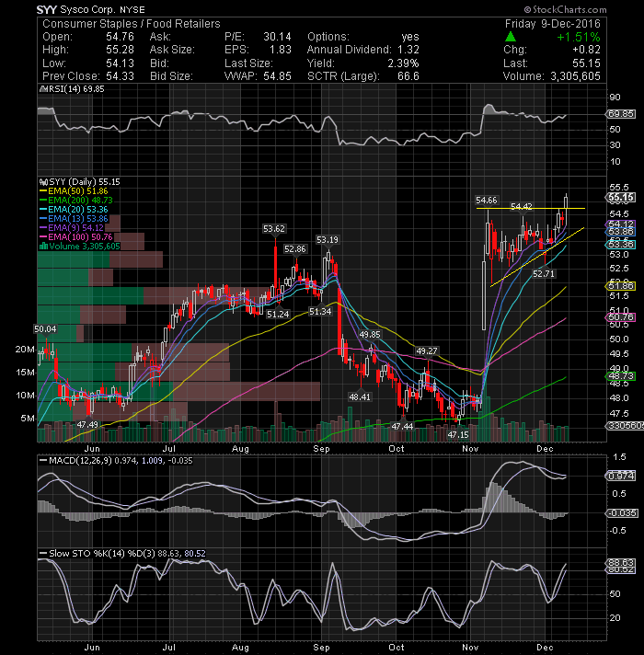The width and height of the screenshot is (644, 655).
Task: Click the P/E value 30.14
Action: (277, 37)
